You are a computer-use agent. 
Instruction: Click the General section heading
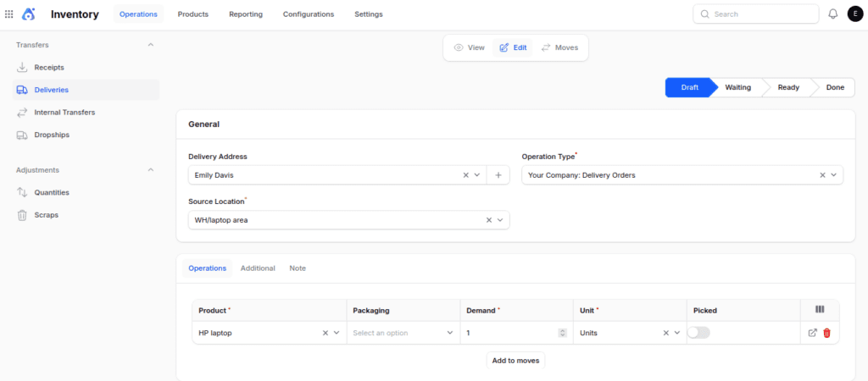click(x=203, y=124)
